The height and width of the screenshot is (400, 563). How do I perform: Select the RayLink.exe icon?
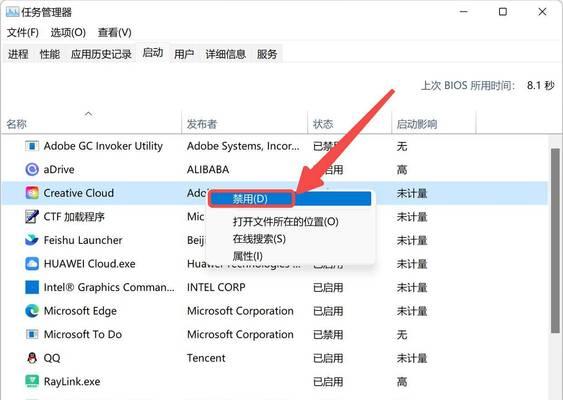tap(32, 381)
